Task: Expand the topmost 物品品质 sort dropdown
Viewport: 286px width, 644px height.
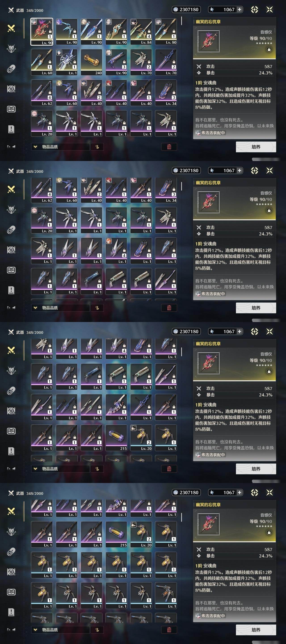Action: tap(60, 147)
